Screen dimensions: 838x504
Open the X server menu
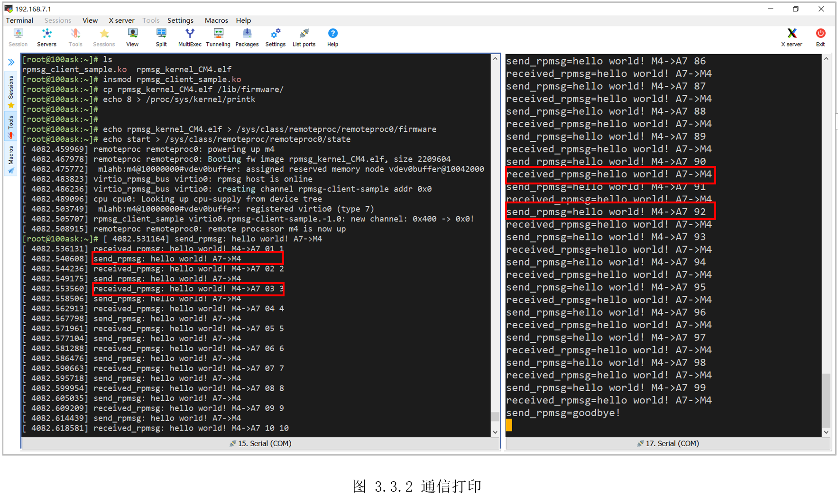coord(121,20)
